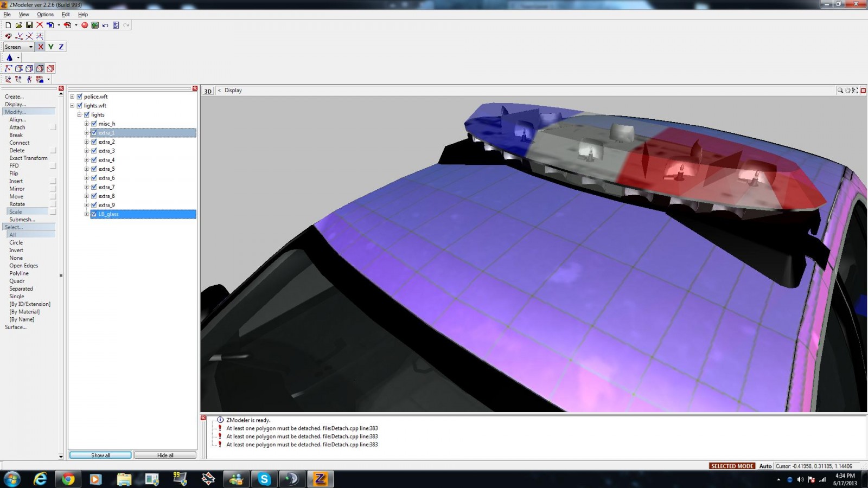The width and height of the screenshot is (868, 488).
Task: Collapse the lights.wft tree node
Action: point(72,106)
